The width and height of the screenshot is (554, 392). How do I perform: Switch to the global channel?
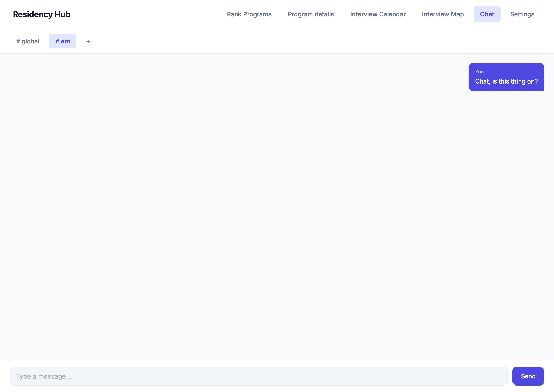(x=28, y=41)
